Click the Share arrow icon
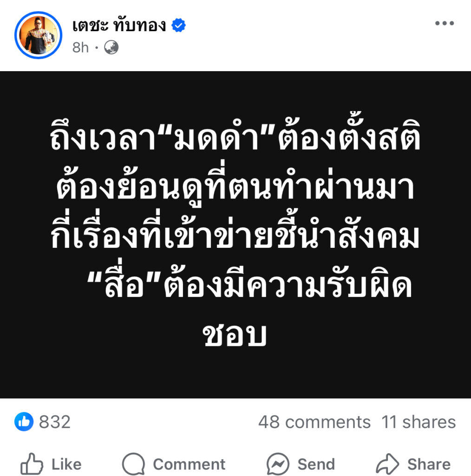Image resolution: width=471 pixels, height=476 pixels. click(x=387, y=464)
